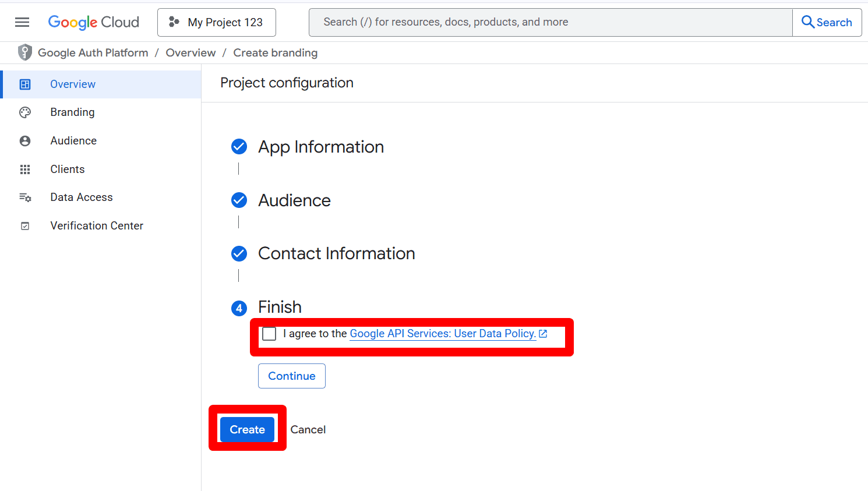The height and width of the screenshot is (491, 868).
Task: Click the Audience step checkmark icon
Action: coord(239,200)
